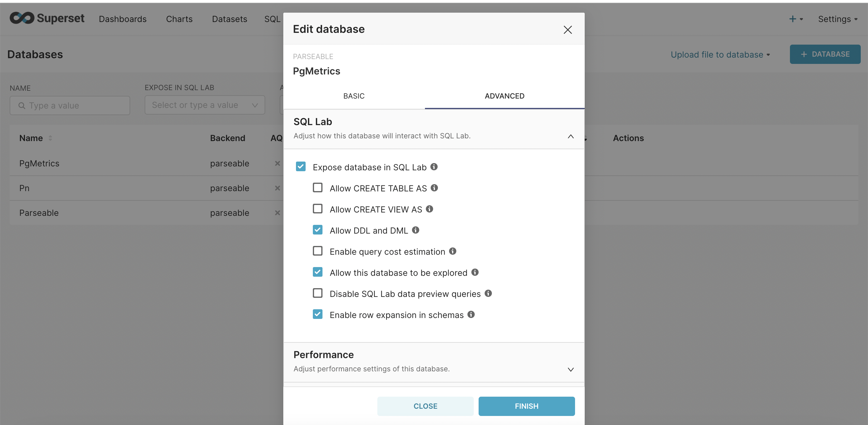Click info icon next to Allow CREATE VIEW AS

point(429,209)
